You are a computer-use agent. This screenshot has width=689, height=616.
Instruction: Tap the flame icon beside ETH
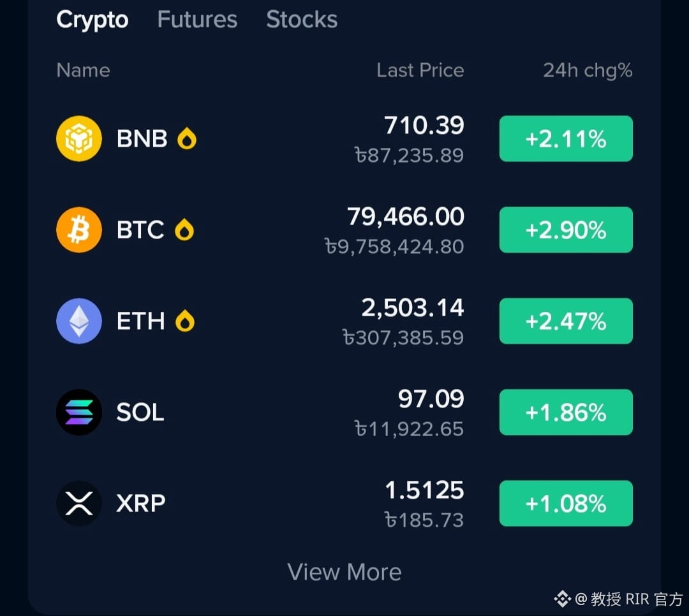pyautogui.click(x=184, y=321)
